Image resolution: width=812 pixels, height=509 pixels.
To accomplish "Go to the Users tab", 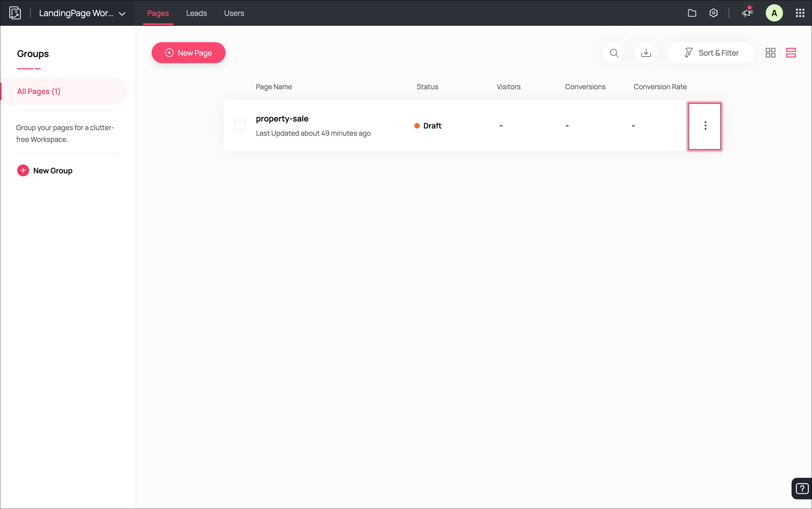I will (x=234, y=13).
